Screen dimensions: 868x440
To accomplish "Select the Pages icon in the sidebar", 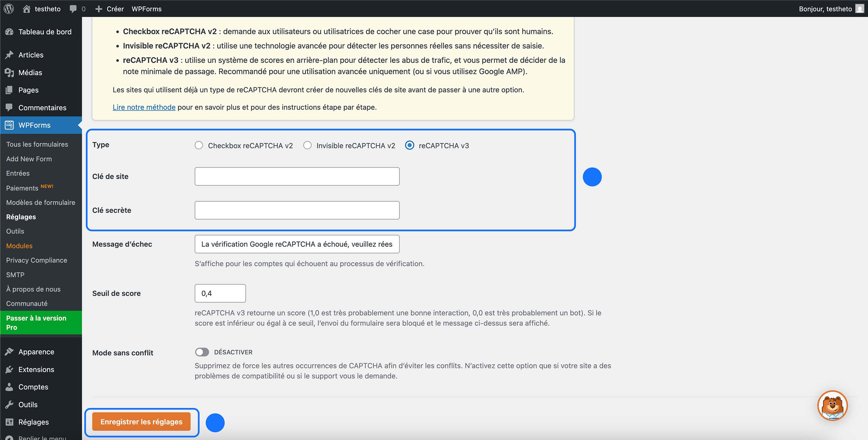I will (10, 90).
